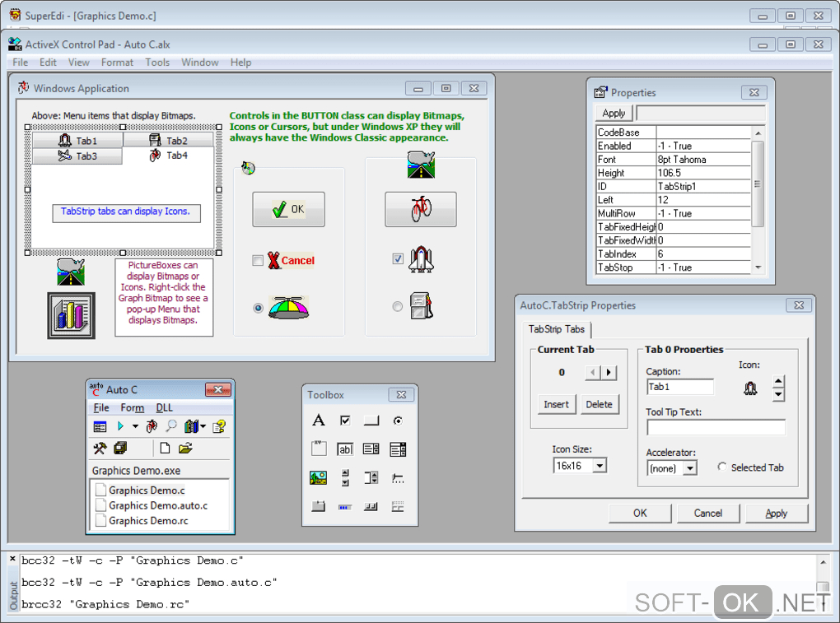Open the dropdown arrow beside the books icon
The image size is (840, 623).
203,426
